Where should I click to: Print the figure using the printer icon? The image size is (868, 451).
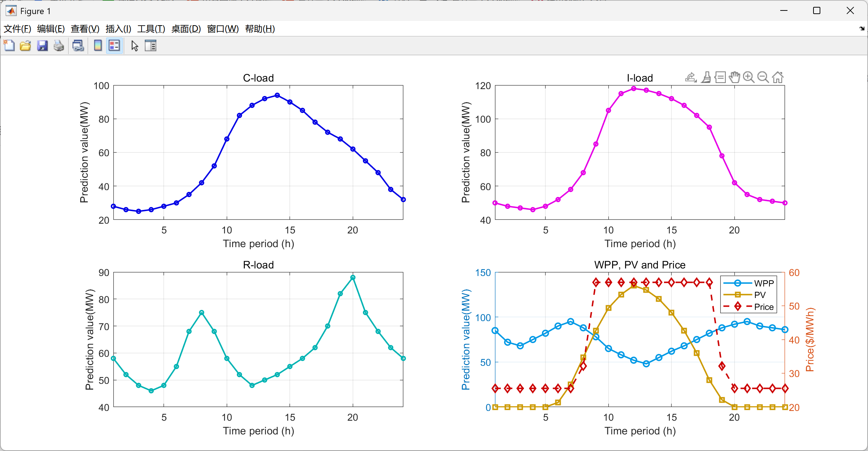(59, 46)
